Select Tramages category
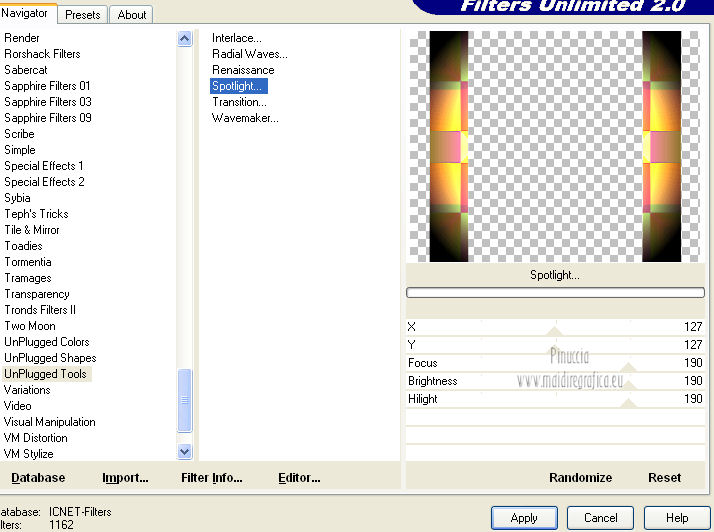This screenshot has height=532, width=714. [28, 278]
